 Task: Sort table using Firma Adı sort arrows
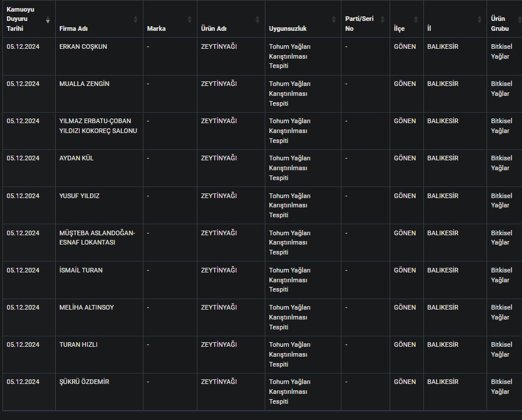pos(135,20)
